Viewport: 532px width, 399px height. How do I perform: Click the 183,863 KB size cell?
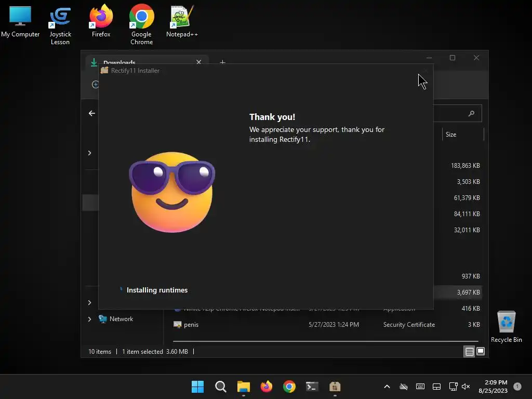click(465, 166)
